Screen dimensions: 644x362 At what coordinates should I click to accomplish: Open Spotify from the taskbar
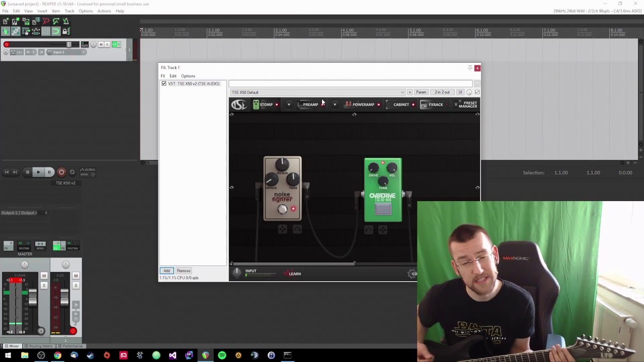(222, 355)
